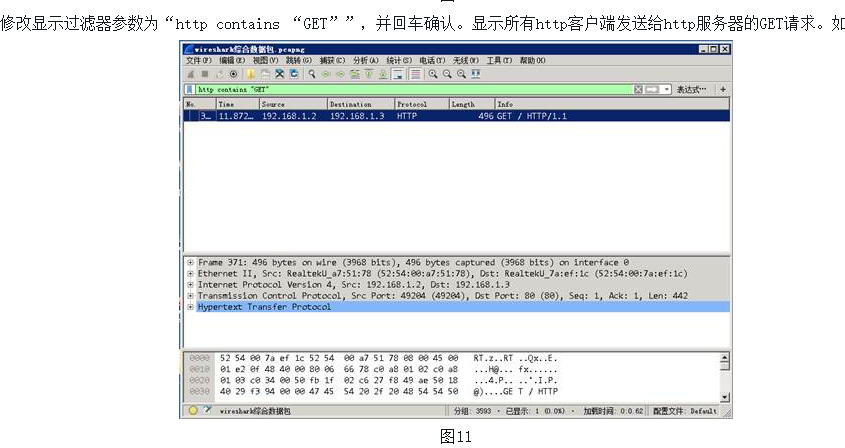The height and width of the screenshot is (448, 845).
Task: Click hex pane scrollbar up arrow
Action: click(725, 357)
